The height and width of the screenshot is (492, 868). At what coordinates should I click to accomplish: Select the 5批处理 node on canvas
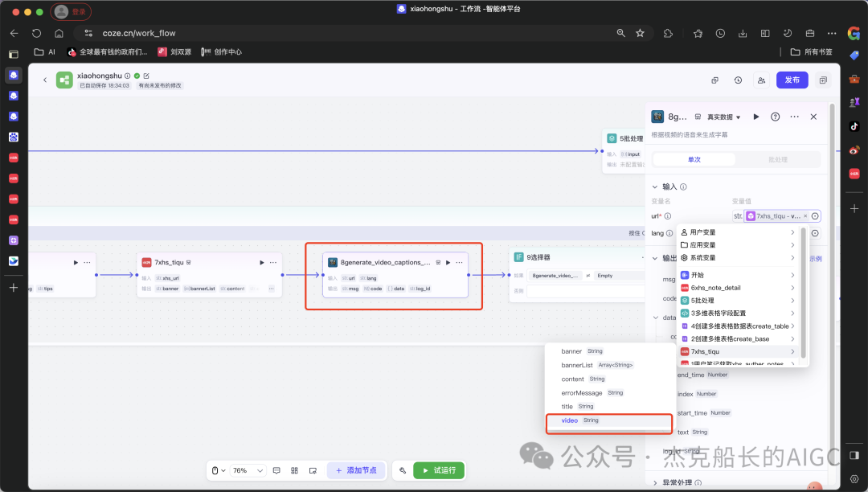624,151
